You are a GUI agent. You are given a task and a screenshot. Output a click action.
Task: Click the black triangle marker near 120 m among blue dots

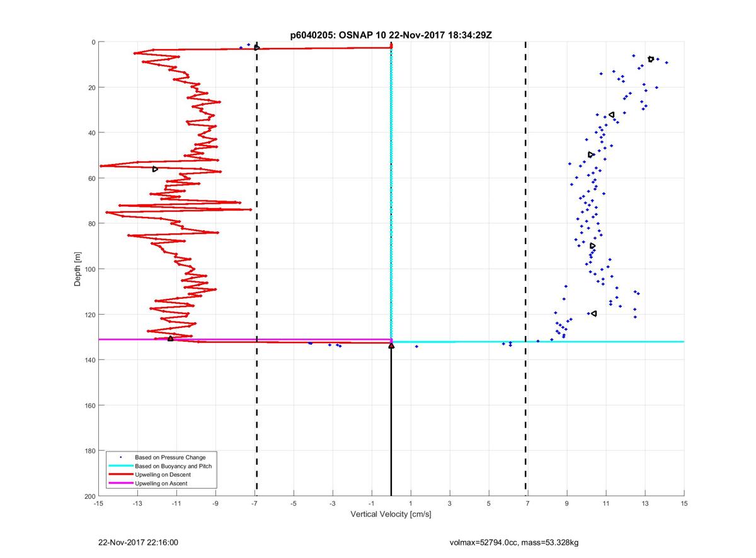[593, 313]
